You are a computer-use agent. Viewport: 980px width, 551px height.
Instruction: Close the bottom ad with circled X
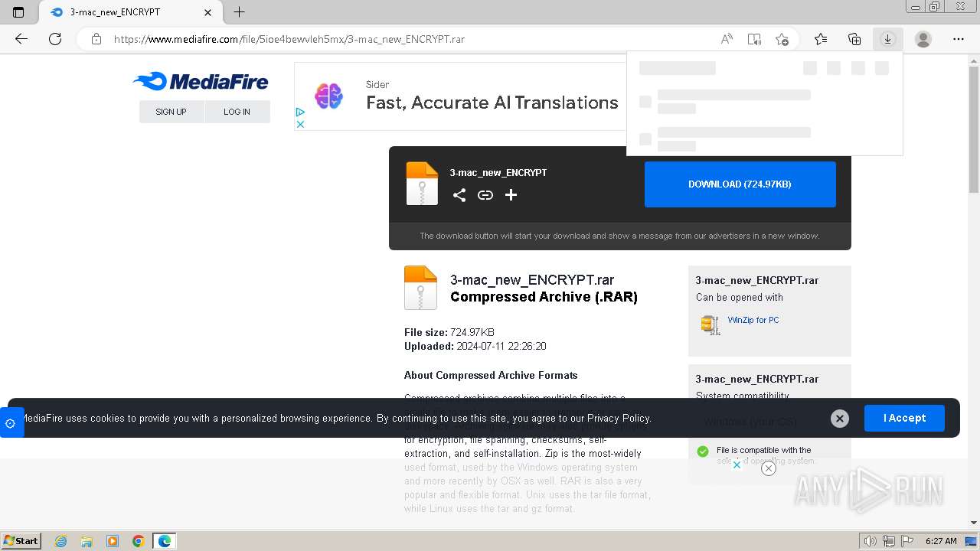click(x=769, y=468)
